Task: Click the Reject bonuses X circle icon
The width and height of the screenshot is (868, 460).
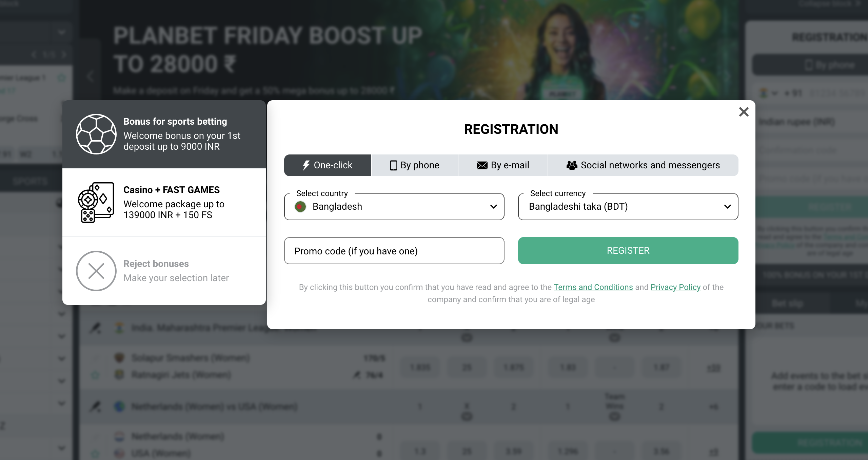Action: click(96, 271)
